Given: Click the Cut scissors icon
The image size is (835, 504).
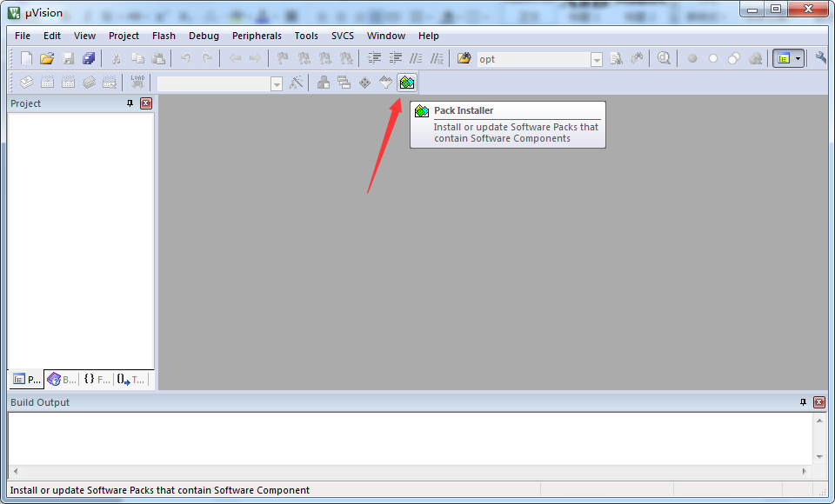Looking at the screenshot, I should (x=116, y=58).
